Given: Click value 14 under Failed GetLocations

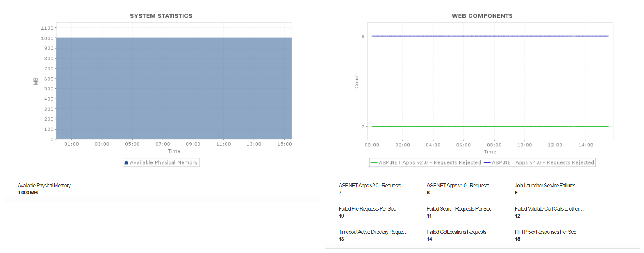Looking at the screenshot, I should (x=429, y=239).
